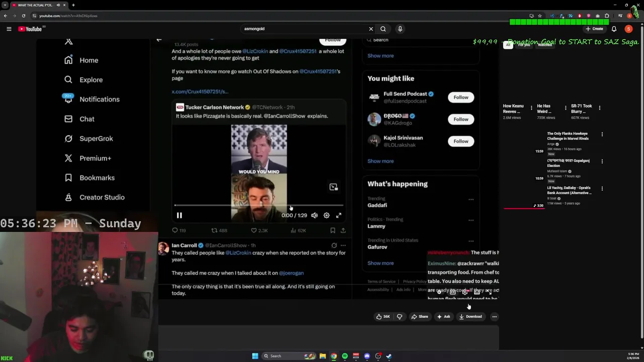Enter fullscreen on the embedded video

point(339,215)
